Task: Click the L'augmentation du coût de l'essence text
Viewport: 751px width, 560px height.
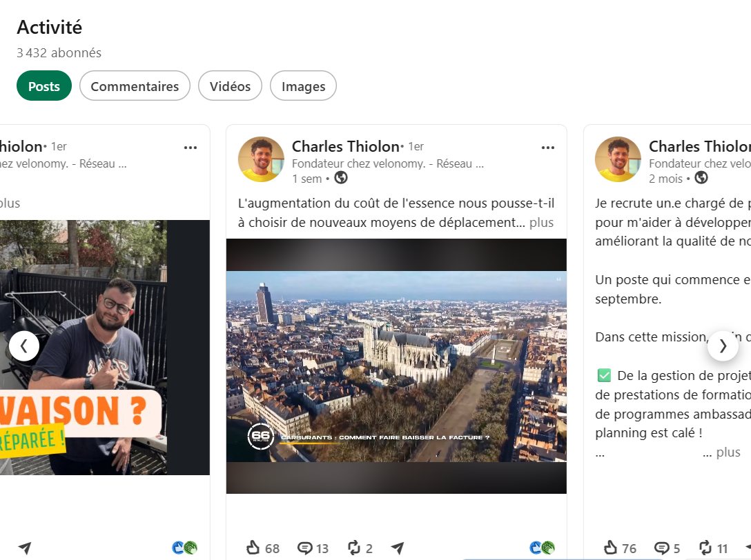Action: pyautogui.click(x=396, y=213)
